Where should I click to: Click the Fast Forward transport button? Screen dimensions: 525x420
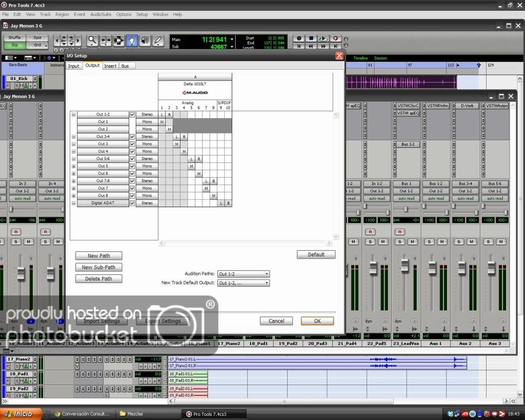(324, 46)
